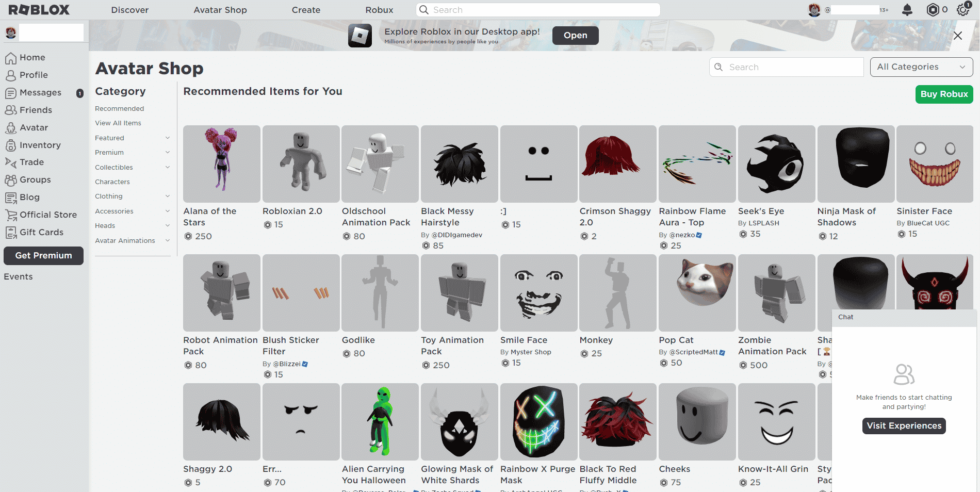The width and height of the screenshot is (980, 492).
Task: Click the Get Premium button
Action: coord(43,255)
